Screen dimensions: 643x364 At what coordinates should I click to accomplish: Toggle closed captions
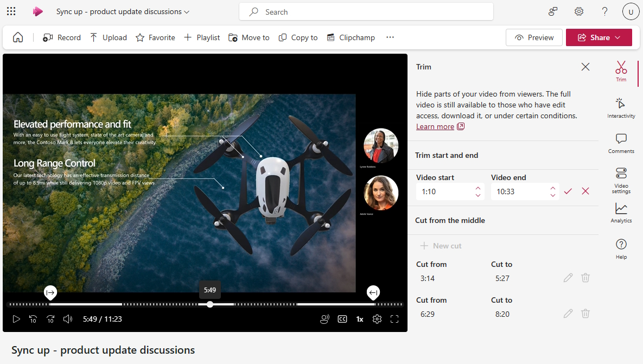click(342, 319)
